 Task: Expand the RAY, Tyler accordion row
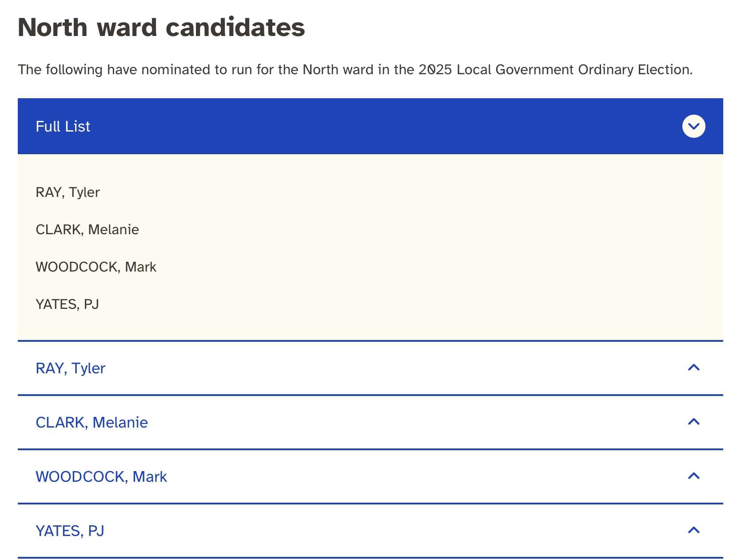[x=370, y=368]
